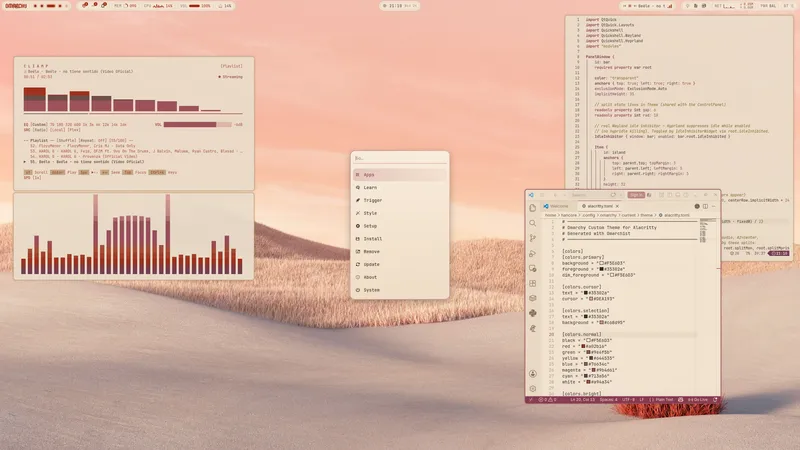Click the Streaming indicator in music player
This screenshot has width=800, height=450.
(x=231, y=77)
